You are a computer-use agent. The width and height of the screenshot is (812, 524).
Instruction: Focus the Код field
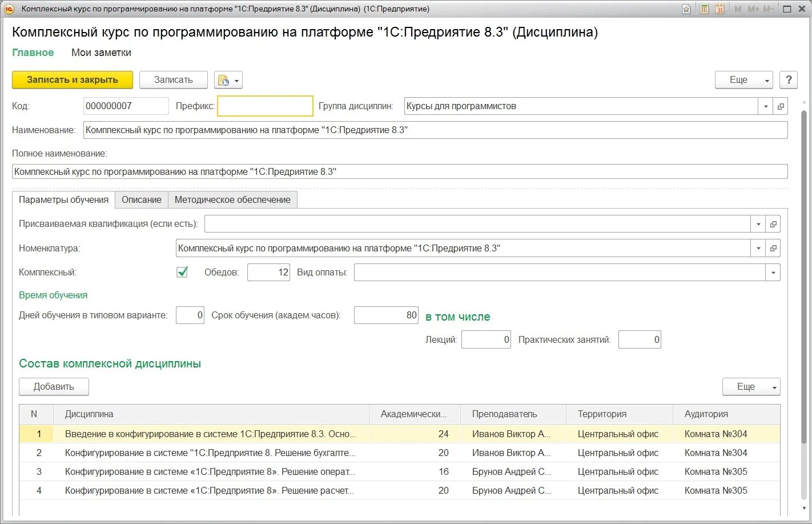[126, 106]
